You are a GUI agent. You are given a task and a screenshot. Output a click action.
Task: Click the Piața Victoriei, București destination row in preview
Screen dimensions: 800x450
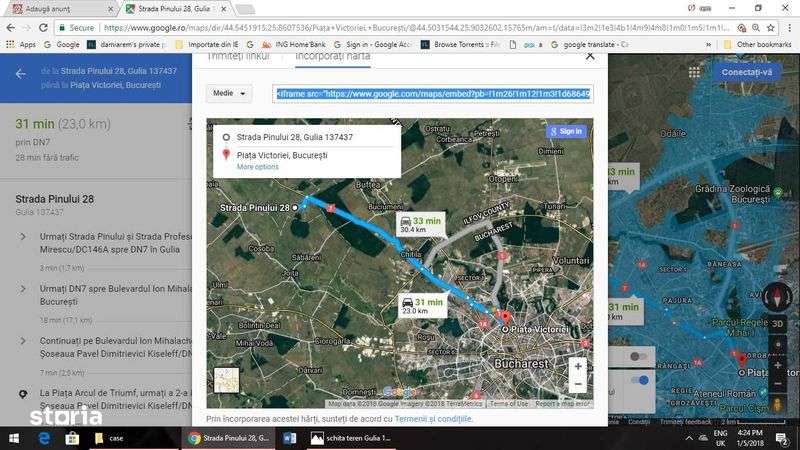point(307,155)
